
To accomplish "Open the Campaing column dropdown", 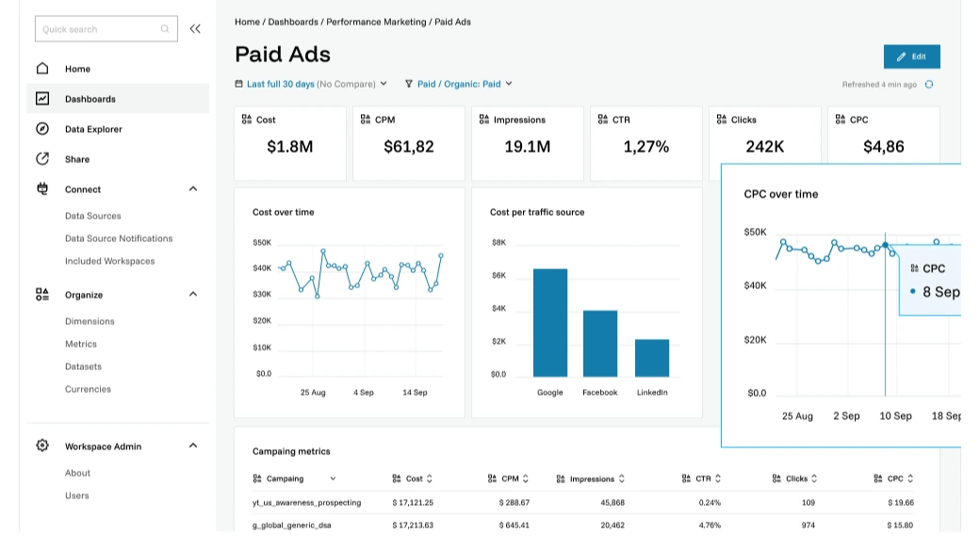I will coord(333,478).
